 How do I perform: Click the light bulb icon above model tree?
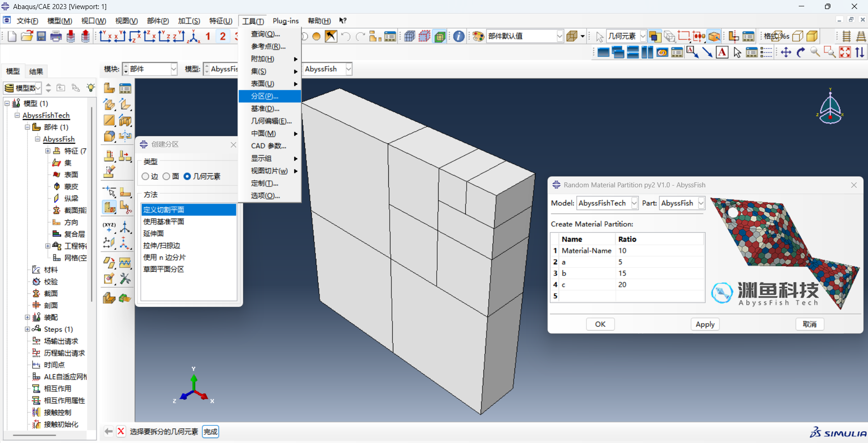91,87
